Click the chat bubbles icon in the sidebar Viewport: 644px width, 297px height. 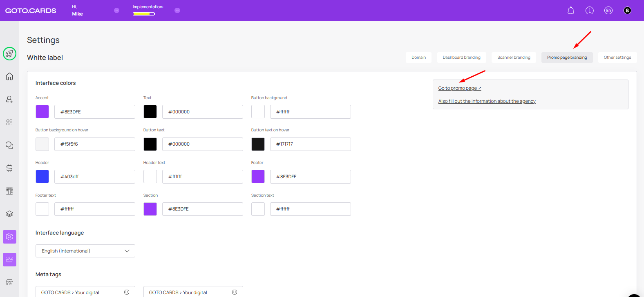tap(9, 145)
